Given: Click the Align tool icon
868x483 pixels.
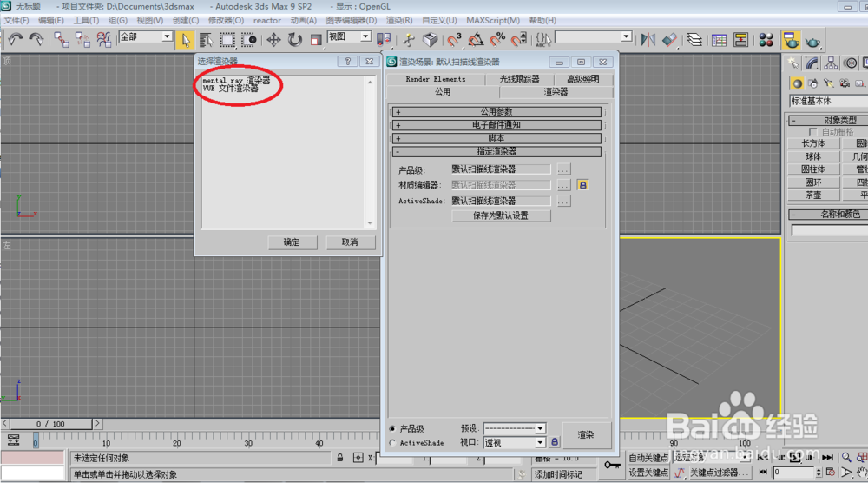Looking at the screenshot, I should click(669, 40).
